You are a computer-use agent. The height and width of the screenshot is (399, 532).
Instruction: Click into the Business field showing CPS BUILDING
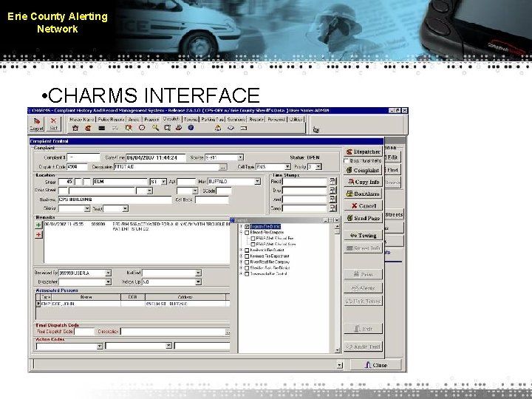point(115,199)
